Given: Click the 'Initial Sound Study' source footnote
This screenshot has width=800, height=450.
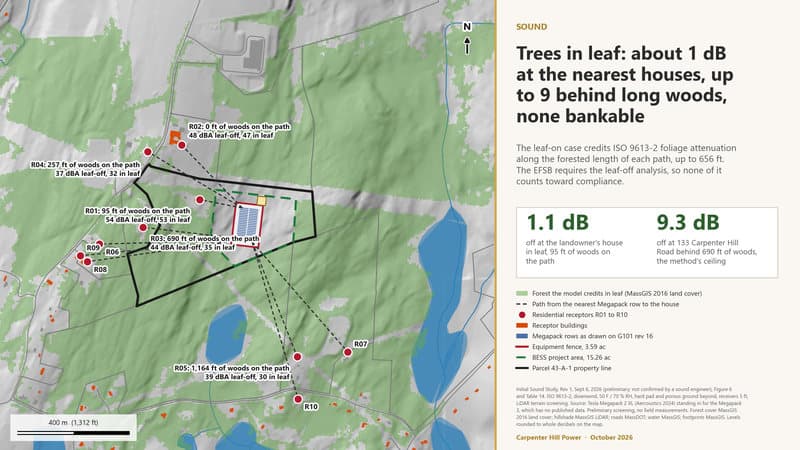Looking at the screenshot, I should [632, 407].
